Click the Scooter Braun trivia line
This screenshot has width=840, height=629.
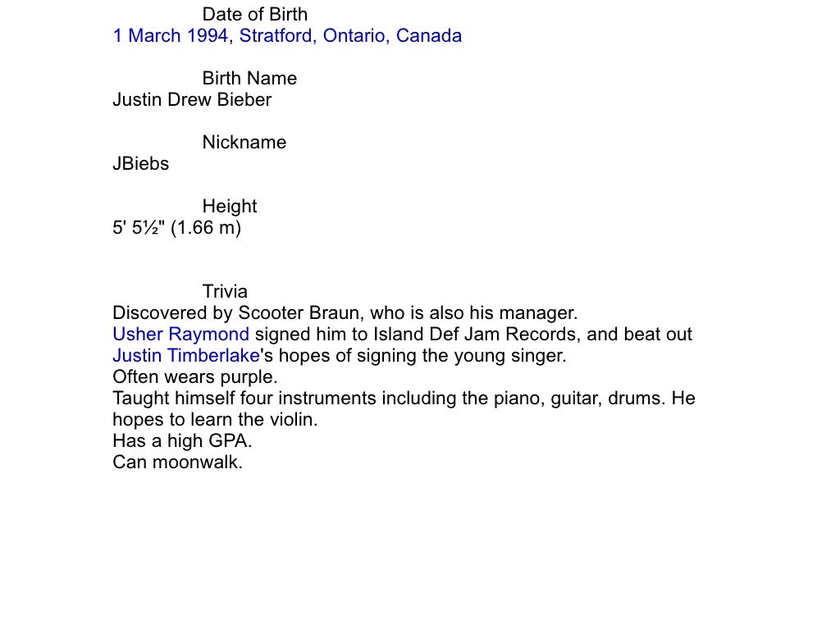[x=345, y=313]
